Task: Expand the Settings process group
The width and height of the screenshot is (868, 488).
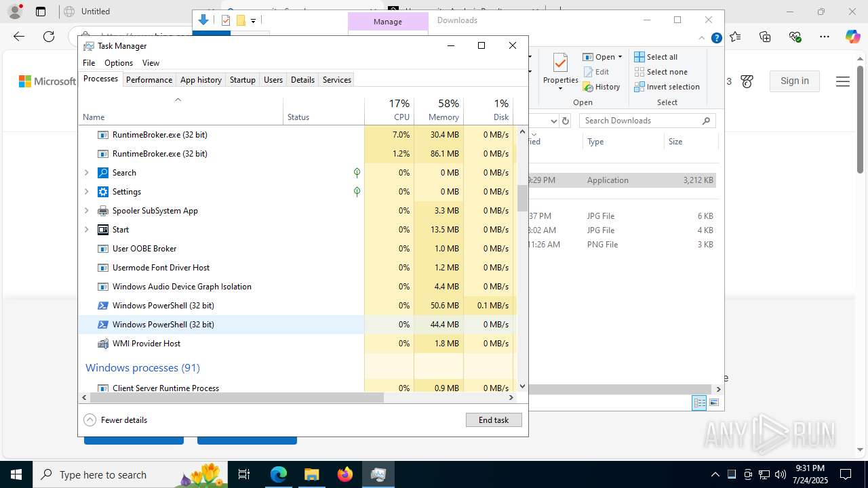Action: click(86, 192)
